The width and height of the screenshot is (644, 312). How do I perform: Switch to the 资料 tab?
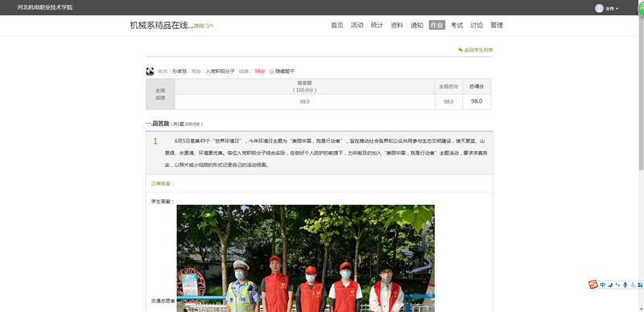point(397,25)
